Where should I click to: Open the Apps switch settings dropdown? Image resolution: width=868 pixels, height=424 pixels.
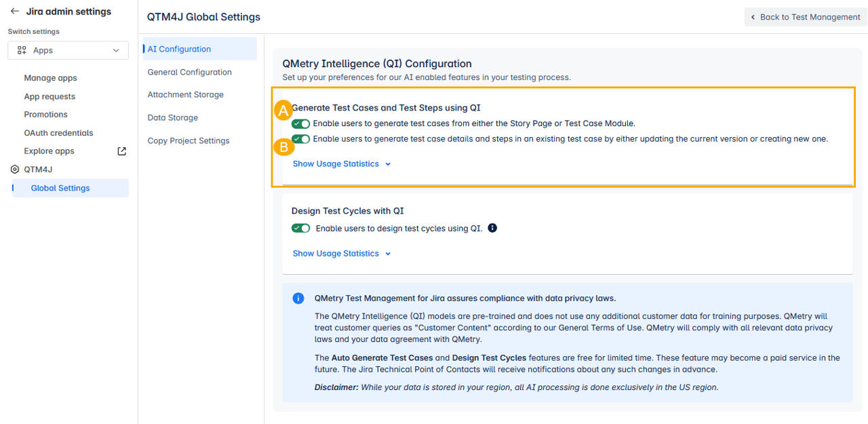coord(68,50)
